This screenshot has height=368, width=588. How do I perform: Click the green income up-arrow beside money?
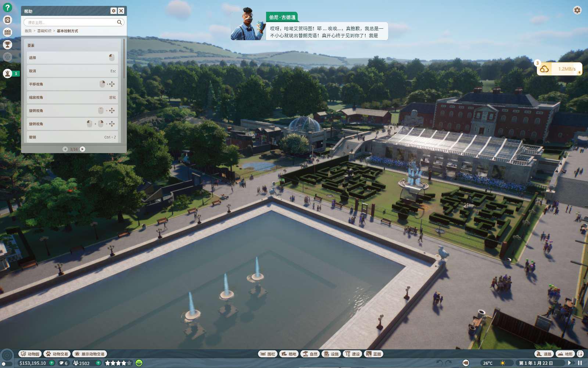point(52,363)
